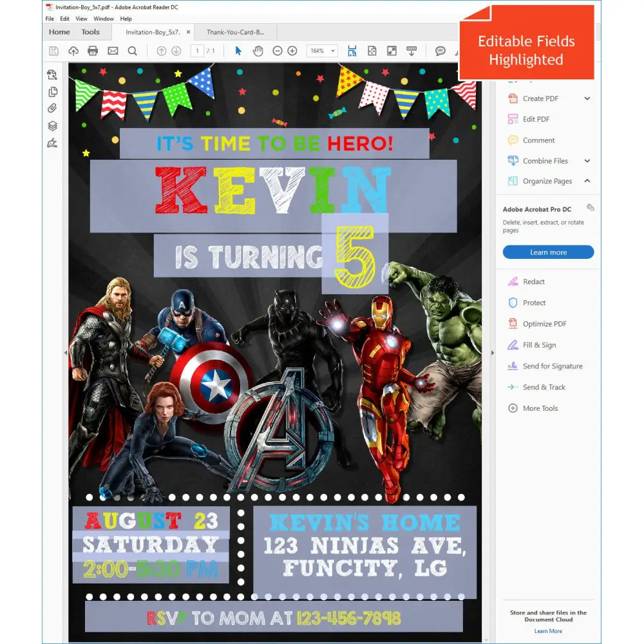Image resolution: width=644 pixels, height=644 pixels.
Task: Select the Hand pan tool
Action: [257, 51]
